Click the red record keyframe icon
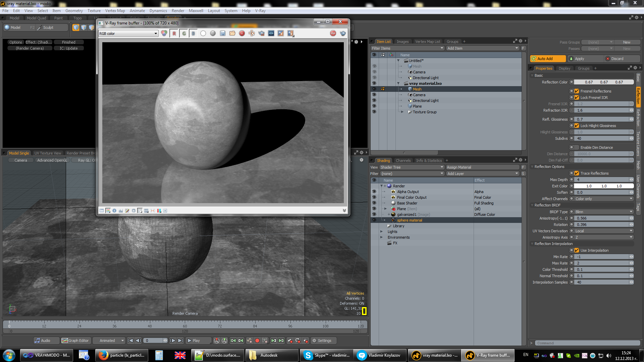The width and height of the screenshot is (644, 362). point(257,341)
